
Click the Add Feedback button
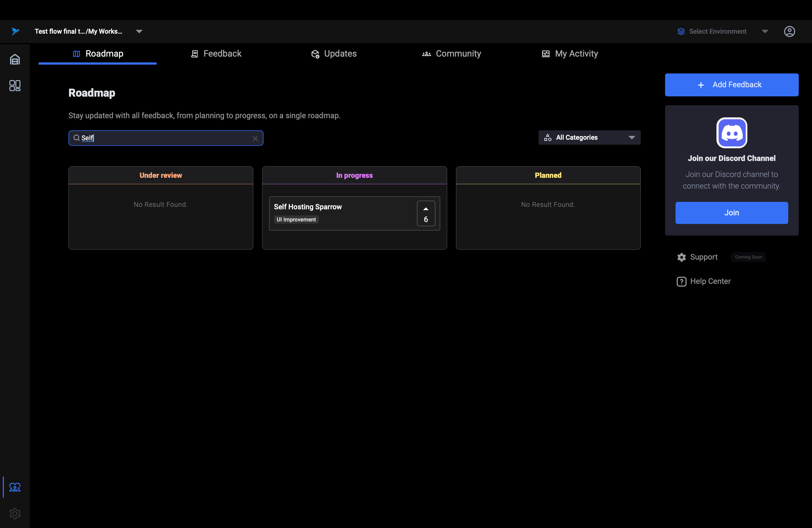[x=731, y=85]
